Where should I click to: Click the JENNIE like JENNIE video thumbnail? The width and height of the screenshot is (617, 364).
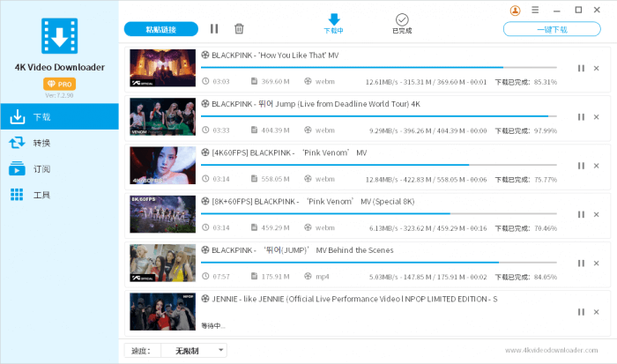click(162, 311)
